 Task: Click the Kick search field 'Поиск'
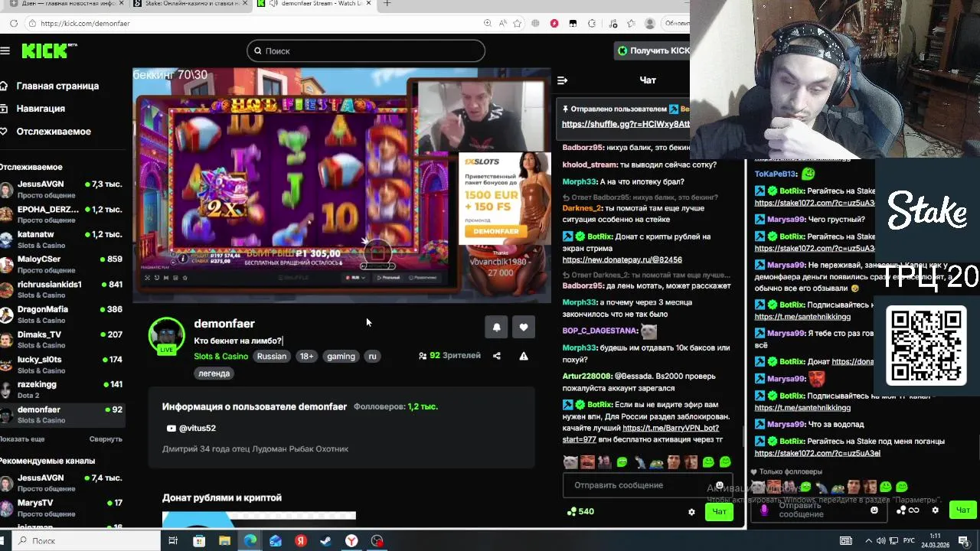(x=366, y=51)
